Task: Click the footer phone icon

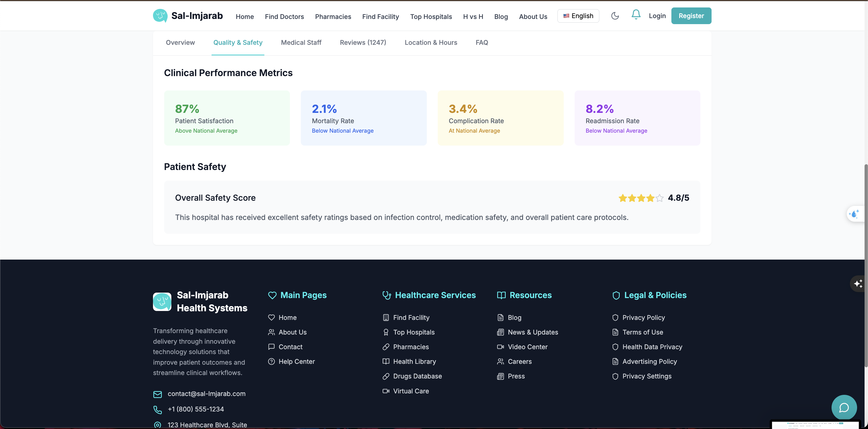Action: coord(157,409)
